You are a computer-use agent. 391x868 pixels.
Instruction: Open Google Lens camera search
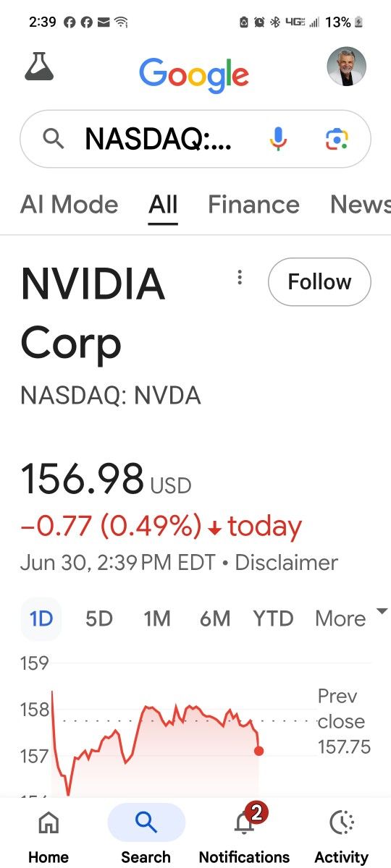[337, 138]
